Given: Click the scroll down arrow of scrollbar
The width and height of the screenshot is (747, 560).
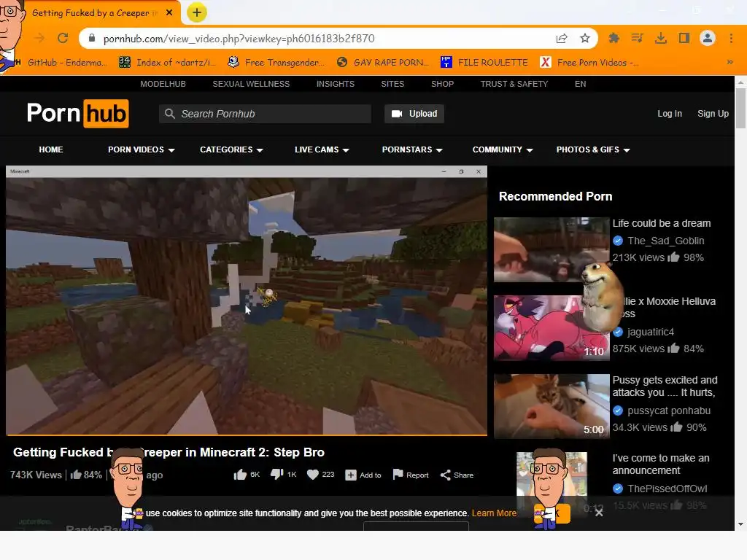Looking at the screenshot, I should [740, 524].
